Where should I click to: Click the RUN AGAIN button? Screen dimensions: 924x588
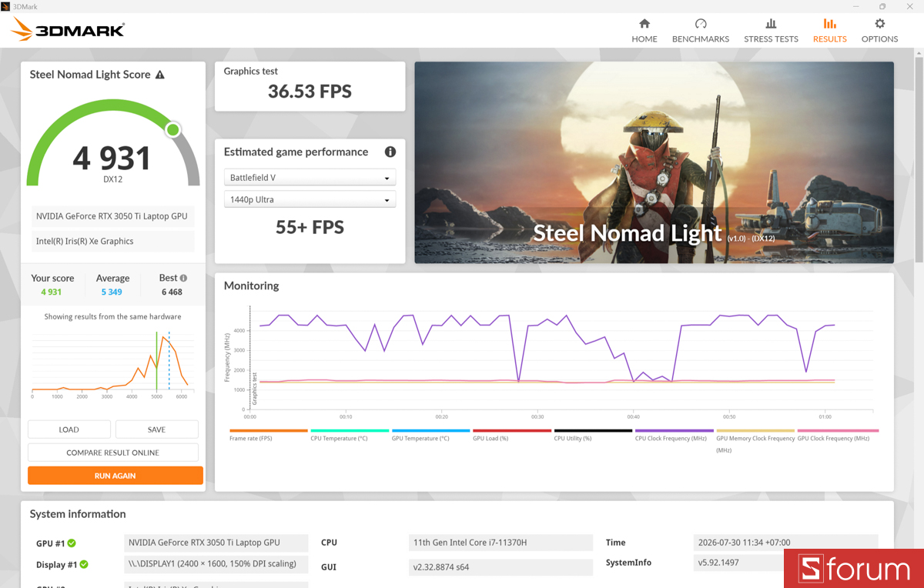tap(115, 476)
